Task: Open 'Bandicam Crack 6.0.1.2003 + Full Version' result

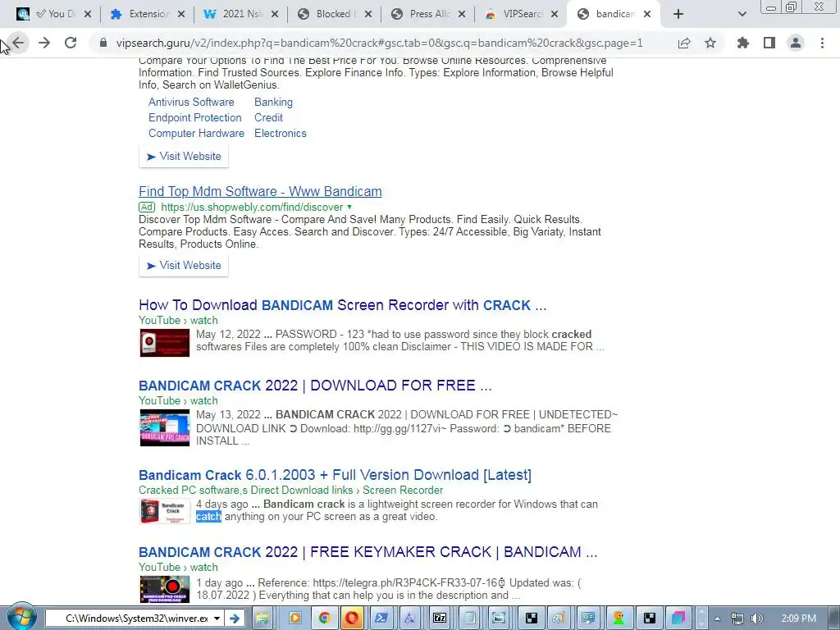Action: (335, 475)
